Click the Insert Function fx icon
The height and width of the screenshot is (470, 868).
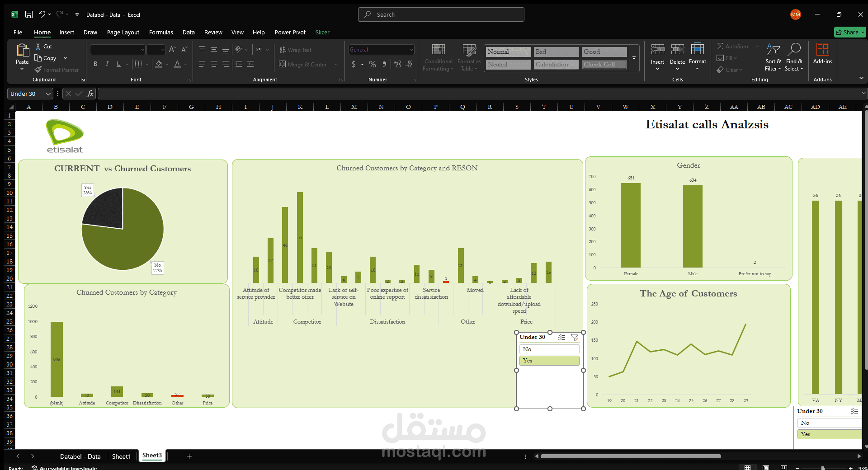[90, 94]
